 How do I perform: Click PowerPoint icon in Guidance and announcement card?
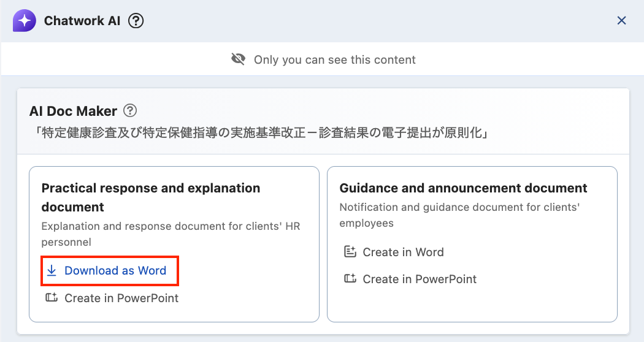(350, 278)
